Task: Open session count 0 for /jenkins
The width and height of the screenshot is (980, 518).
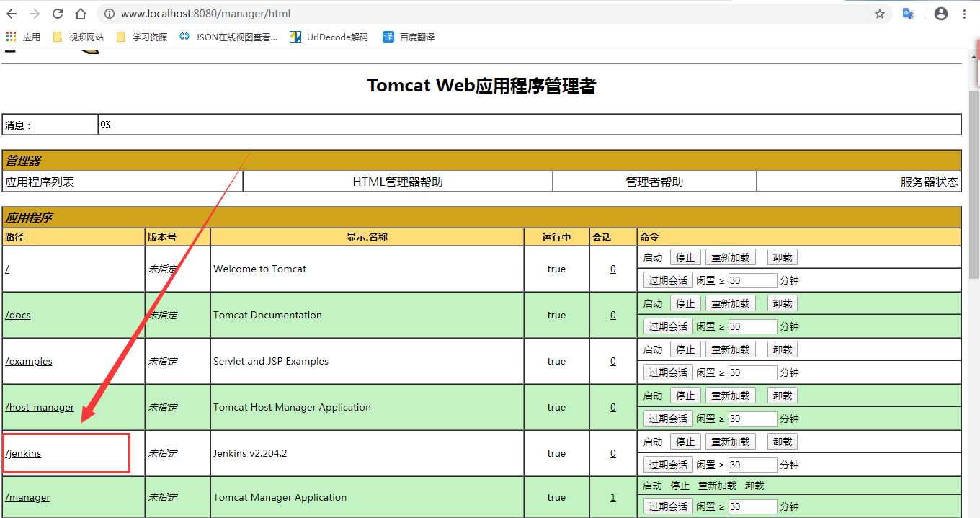Action: [x=613, y=453]
